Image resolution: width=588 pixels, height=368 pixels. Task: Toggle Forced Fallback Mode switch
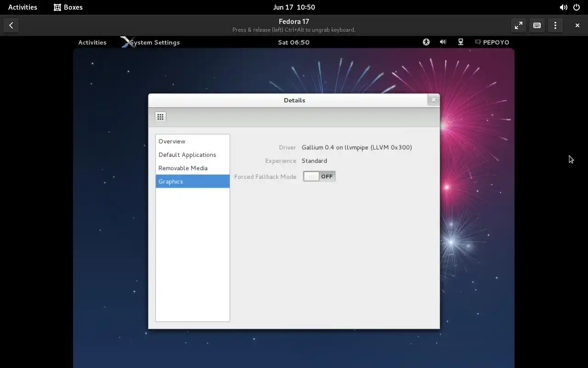319,176
